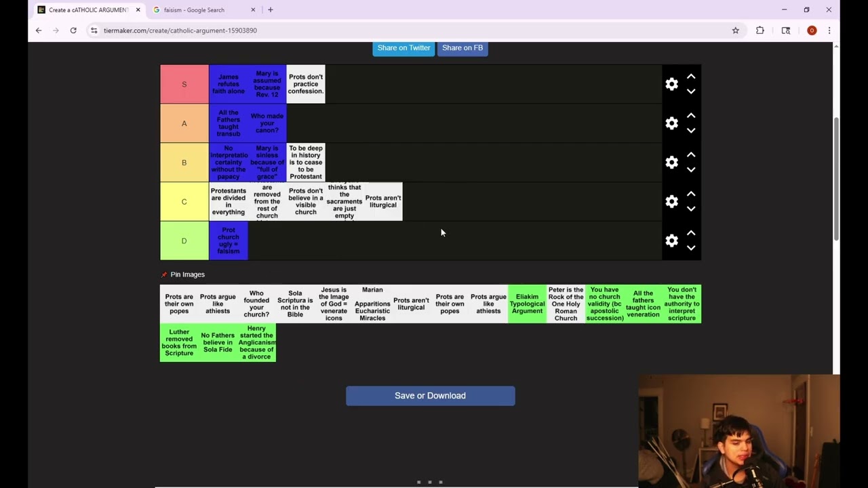
Task: Click the Pin Images label
Action: click(x=187, y=274)
